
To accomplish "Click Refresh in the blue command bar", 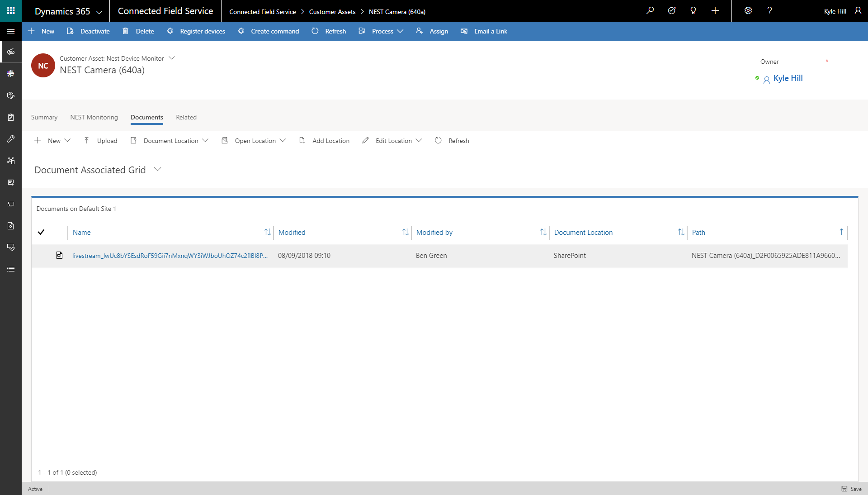I will point(329,31).
